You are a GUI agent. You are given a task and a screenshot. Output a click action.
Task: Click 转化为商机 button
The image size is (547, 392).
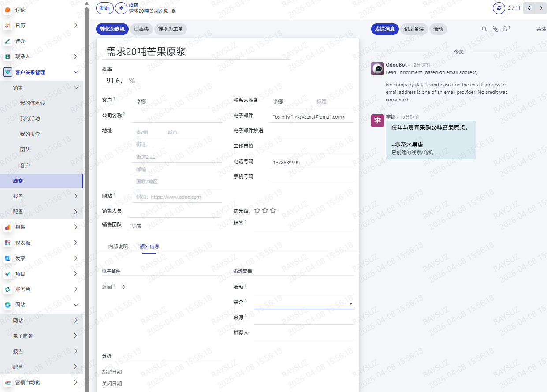click(112, 29)
